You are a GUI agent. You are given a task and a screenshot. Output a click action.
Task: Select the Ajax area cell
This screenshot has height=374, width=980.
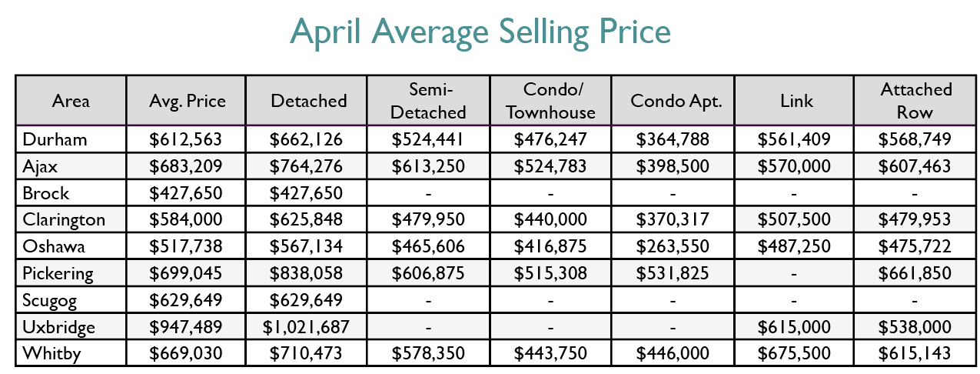pos(41,165)
